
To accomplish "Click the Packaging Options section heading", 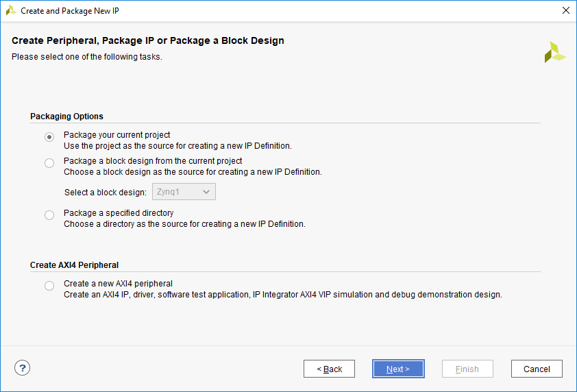I will tap(66, 117).
